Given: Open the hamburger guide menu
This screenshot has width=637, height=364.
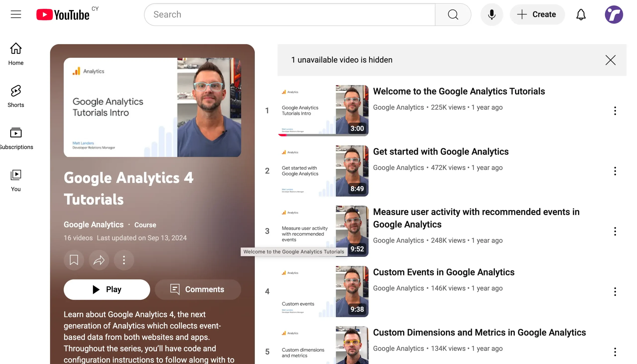Looking at the screenshot, I should 16,14.
